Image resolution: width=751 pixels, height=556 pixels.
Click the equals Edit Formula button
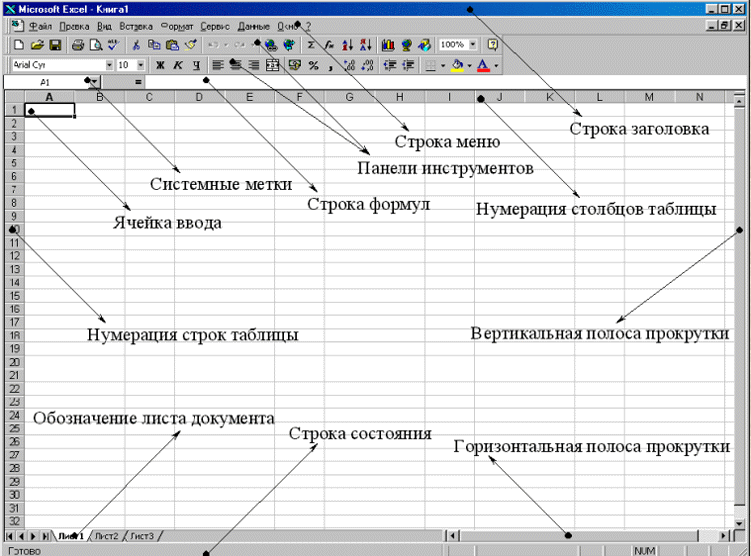click(x=138, y=82)
